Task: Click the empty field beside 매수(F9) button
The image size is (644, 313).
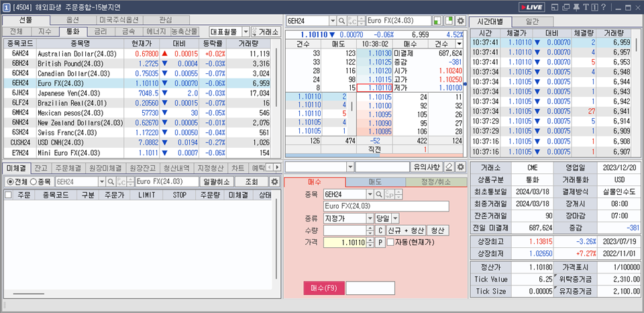Action: [370, 288]
